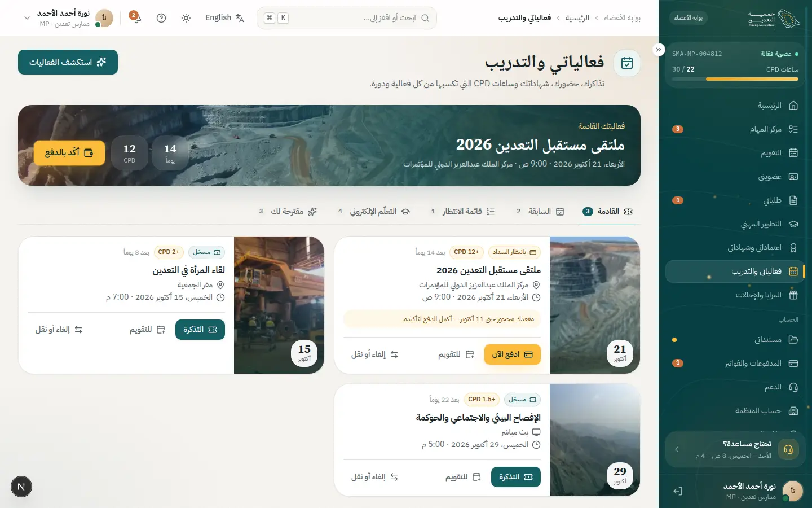Viewport: 812px width, 508px height.
Task: Add الإفصاح البيئي event to للتقويم
Action: (463, 477)
